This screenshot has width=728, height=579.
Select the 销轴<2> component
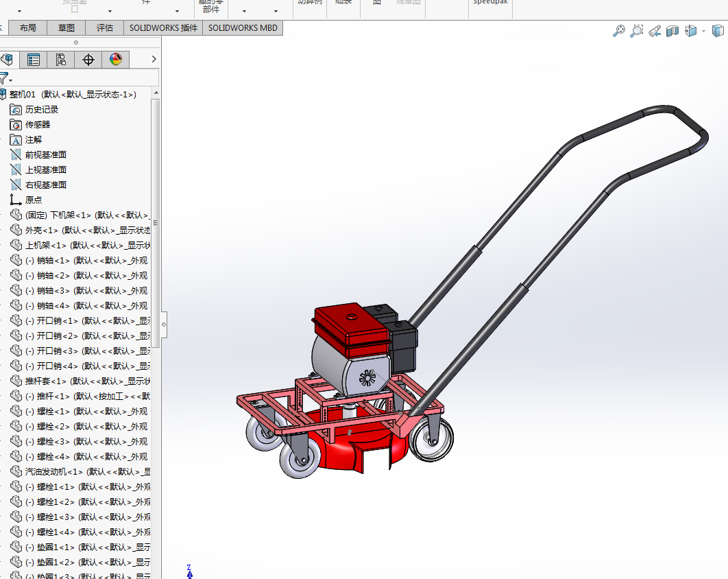(80, 276)
